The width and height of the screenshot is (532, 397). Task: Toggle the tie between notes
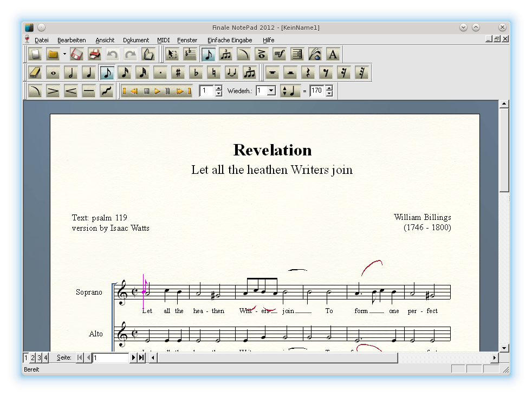pos(231,73)
